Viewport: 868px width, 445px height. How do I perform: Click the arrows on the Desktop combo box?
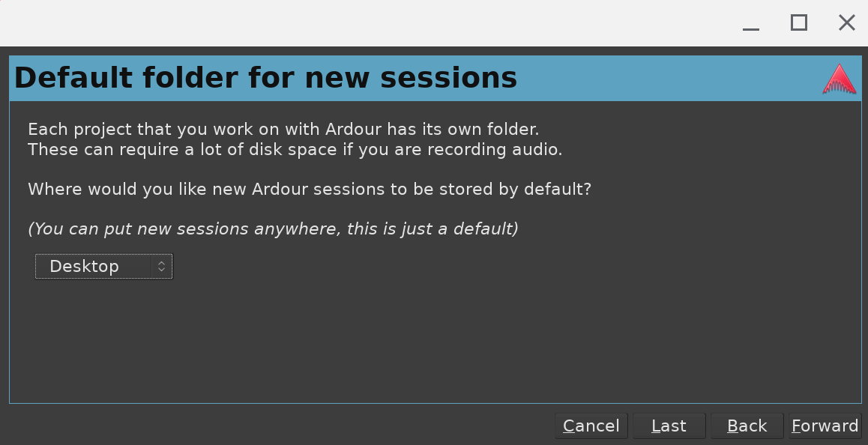[x=161, y=267]
